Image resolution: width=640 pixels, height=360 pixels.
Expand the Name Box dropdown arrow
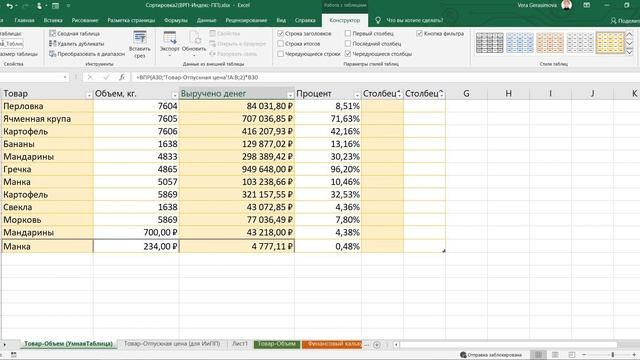tap(65, 77)
